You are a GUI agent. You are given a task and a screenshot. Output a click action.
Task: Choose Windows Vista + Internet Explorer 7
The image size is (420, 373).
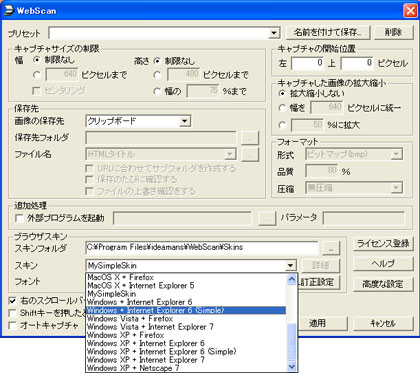(186, 327)
